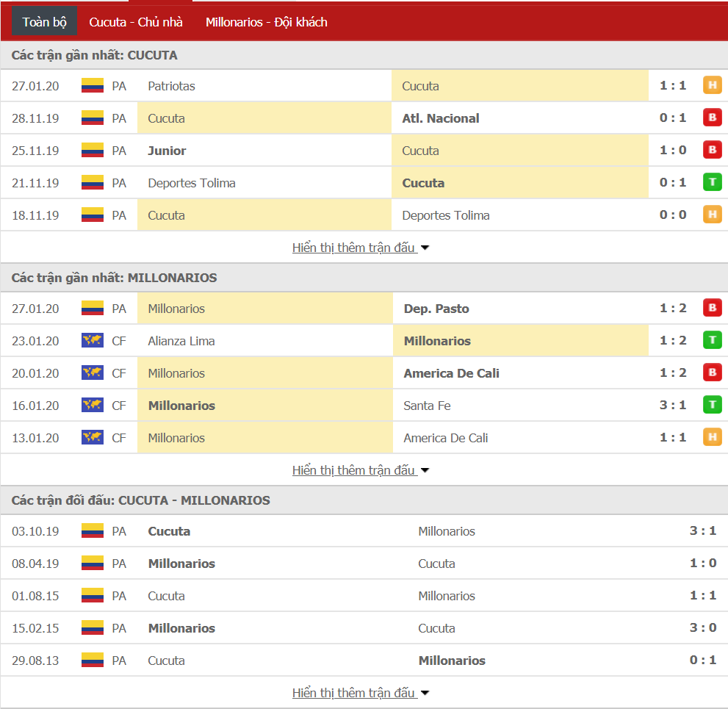Open Junior team link
The width and height of the screenshot is (728, 709).
(x=167, y=151)
